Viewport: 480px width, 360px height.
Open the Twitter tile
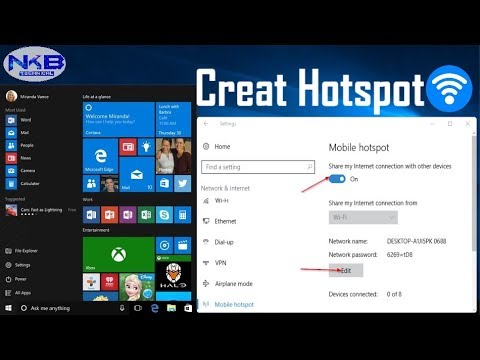point(183,183)
